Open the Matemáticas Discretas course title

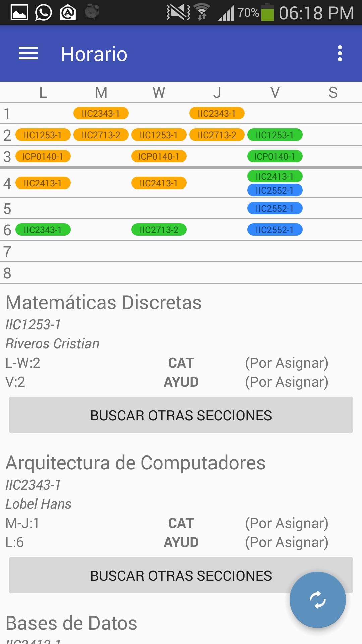[x=104, y=302]
